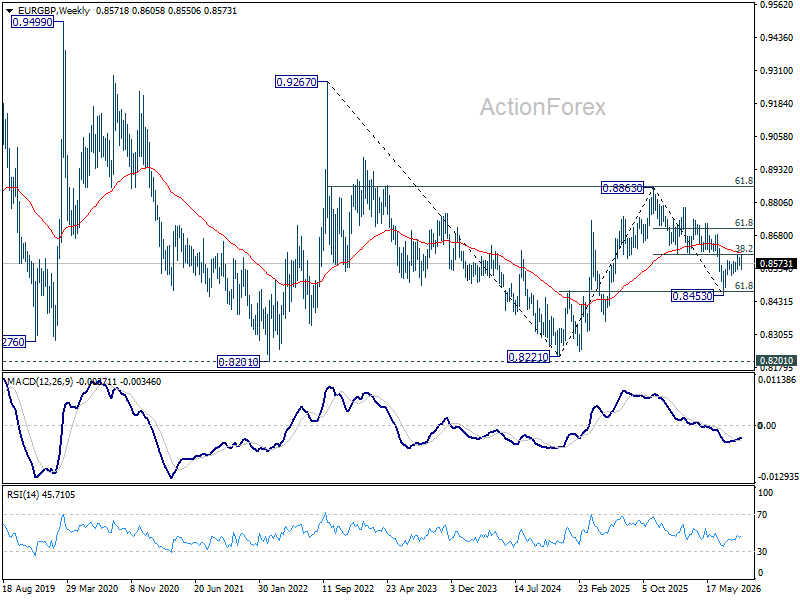Click the 23 Feb 2025 date marker
Image resolution: width=800 pixels, height=600 pixels.
click(605, 588)
